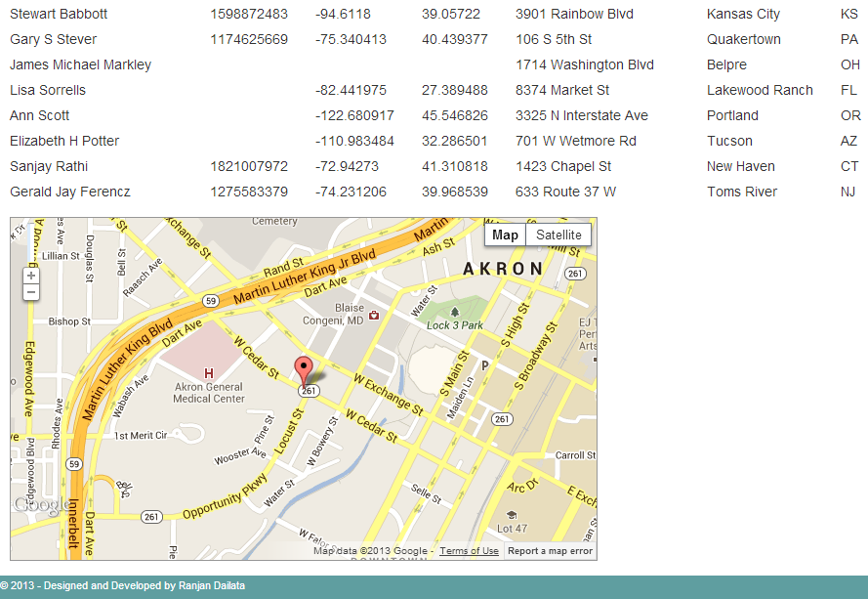Image resolution: width=868 pixels, height=599 pixels.
Task: Select James Michael Markley in the table
Action: (80, 64)
